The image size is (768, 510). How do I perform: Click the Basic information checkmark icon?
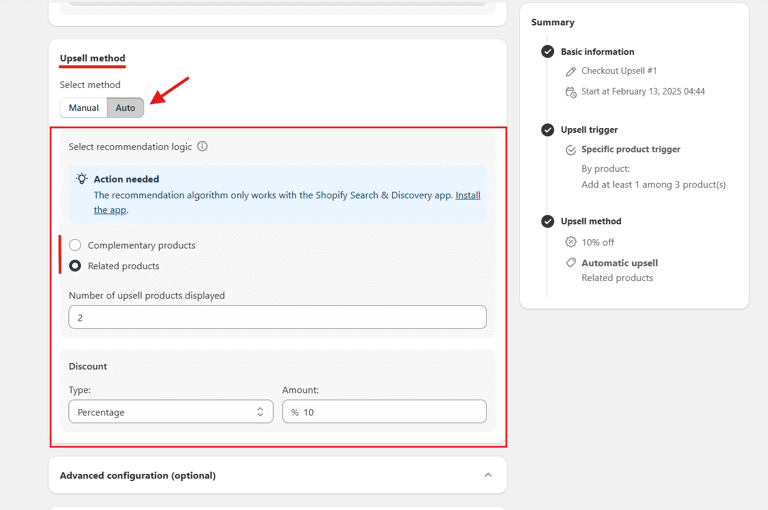[x=547, y=52]
